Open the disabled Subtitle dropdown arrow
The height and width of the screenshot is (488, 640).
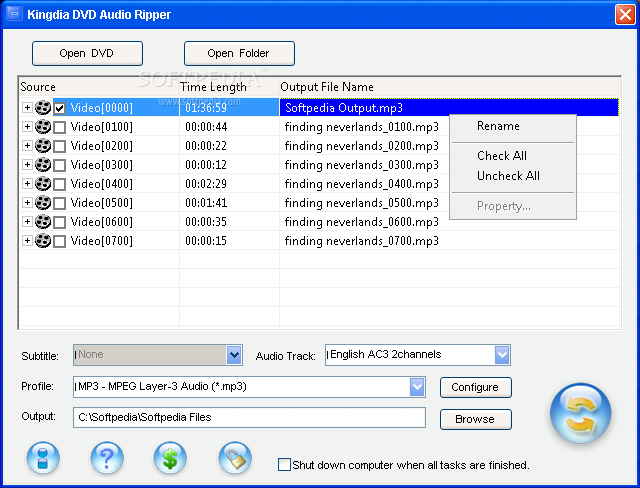click(x=234, y=355)
